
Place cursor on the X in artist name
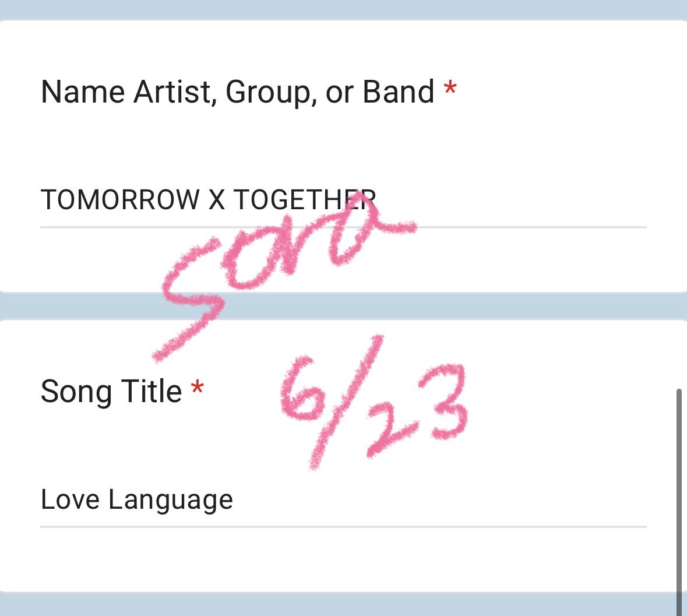click(216, 200)
